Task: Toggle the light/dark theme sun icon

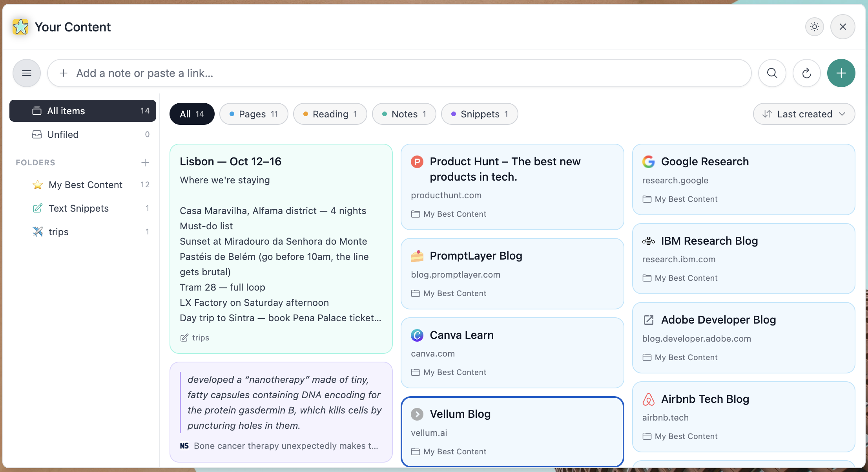Action: tap(815, 27)
